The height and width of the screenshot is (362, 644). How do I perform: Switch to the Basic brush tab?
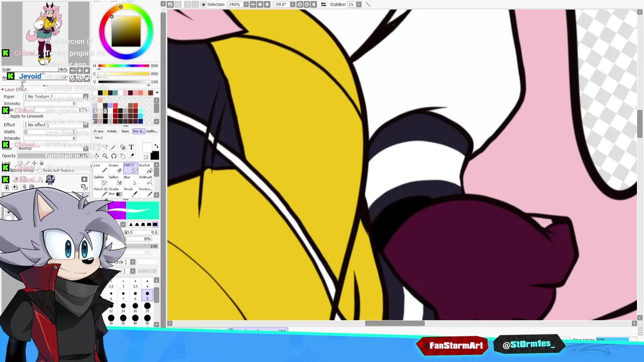pos(125,131)
